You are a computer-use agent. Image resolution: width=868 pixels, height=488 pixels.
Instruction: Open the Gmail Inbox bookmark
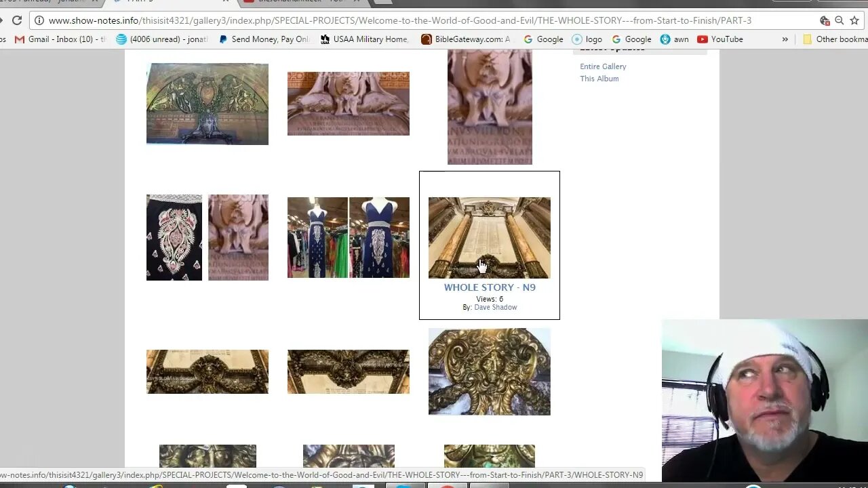click(60, 39)
